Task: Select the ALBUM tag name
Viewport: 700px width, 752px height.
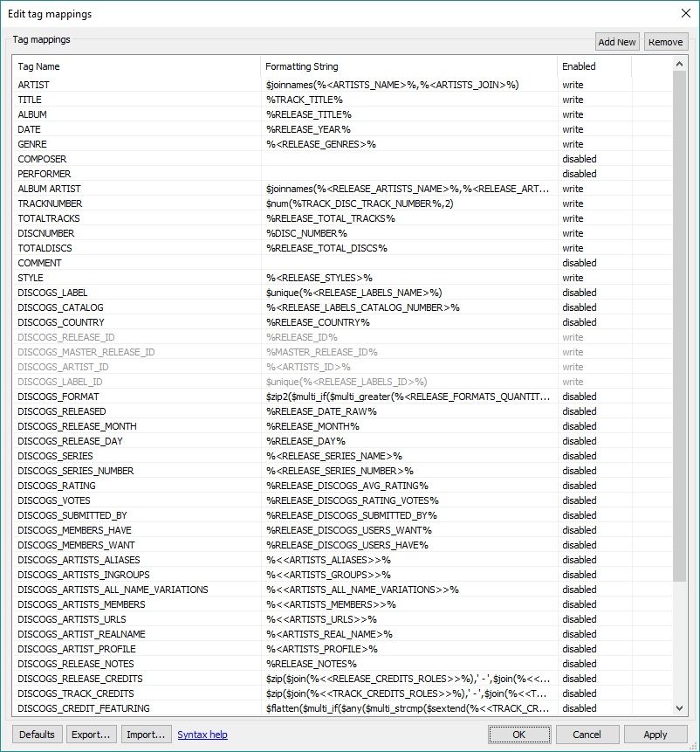Action: [x=32, y=114]
